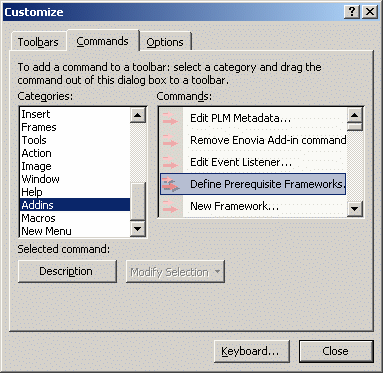Open the Keyboard settings button

click(251, 351)
